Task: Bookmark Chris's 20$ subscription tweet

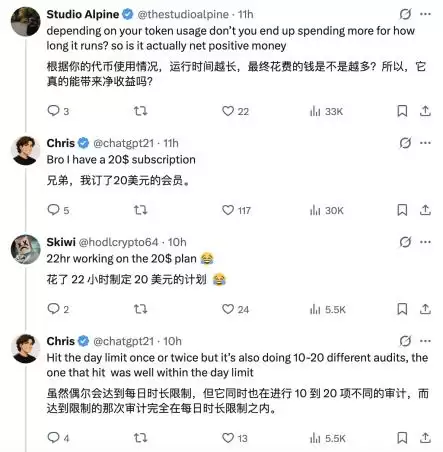Action: pyautogui.click(x=402, y=210)
